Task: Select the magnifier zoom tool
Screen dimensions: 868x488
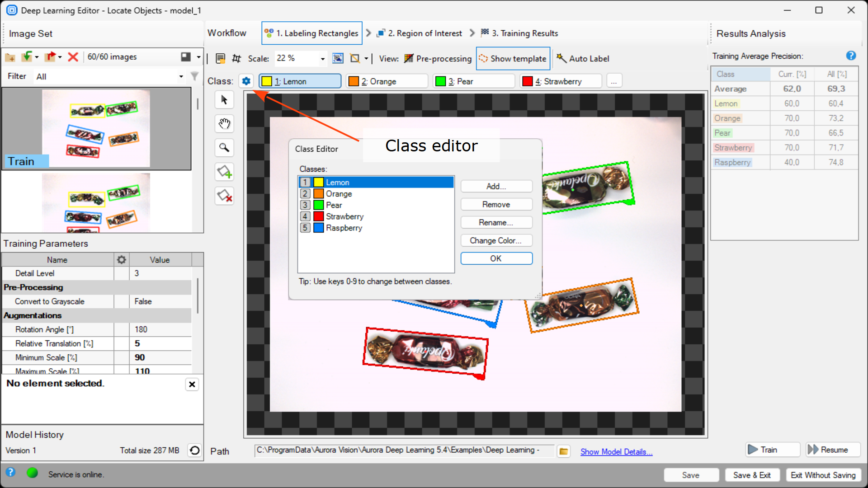Action: [224, 148]
